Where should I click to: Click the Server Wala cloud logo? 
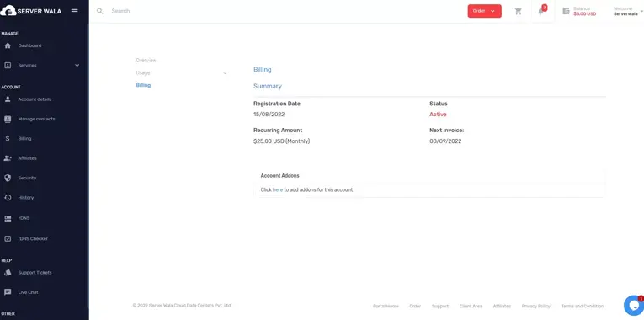(x=8, y=11)
